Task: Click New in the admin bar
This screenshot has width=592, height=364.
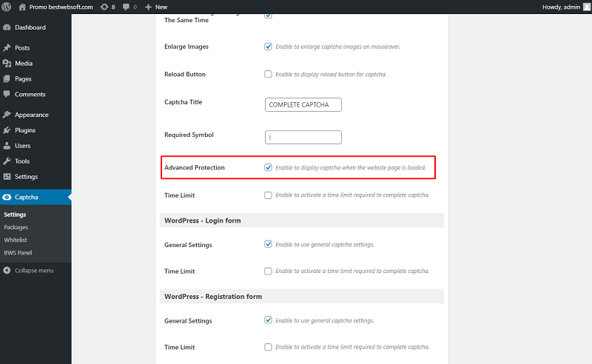Action: pos(161,7)
